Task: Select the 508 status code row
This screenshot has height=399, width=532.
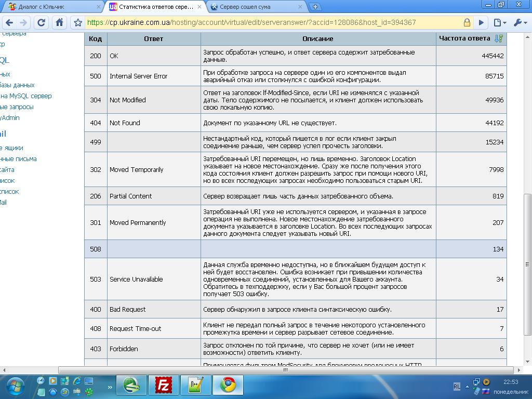Action: pyautogui.click(x=295, y=249)
